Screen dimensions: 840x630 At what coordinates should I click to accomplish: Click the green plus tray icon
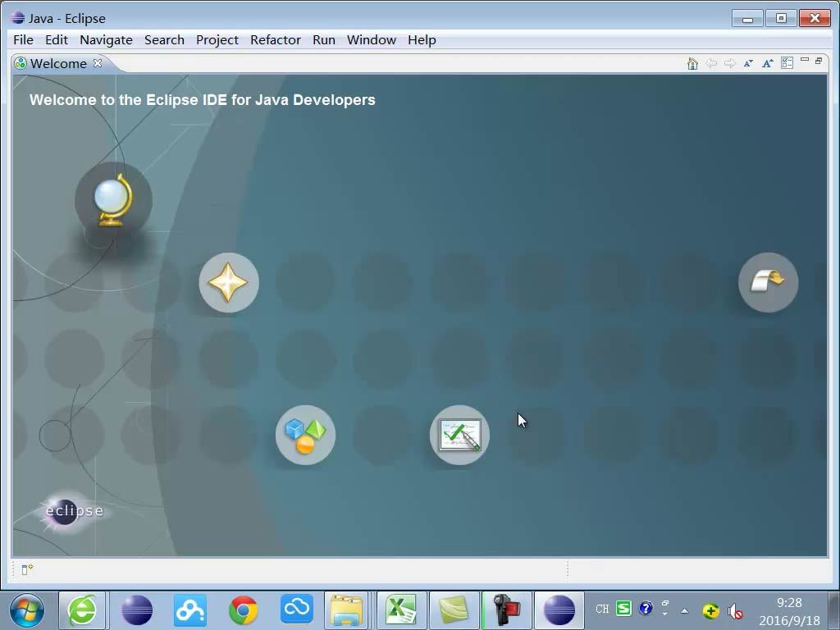click(x=711, y=610)
